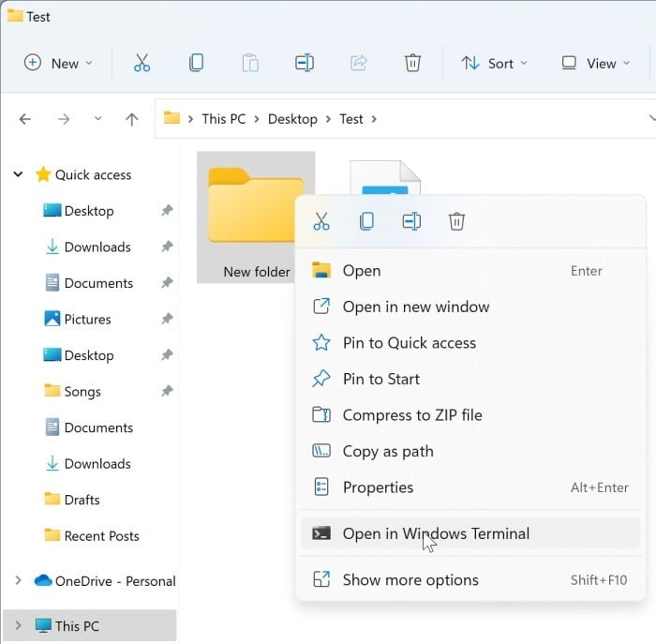
Task: Expand This PC in the sidebar
Action: (x=18, y=625)
